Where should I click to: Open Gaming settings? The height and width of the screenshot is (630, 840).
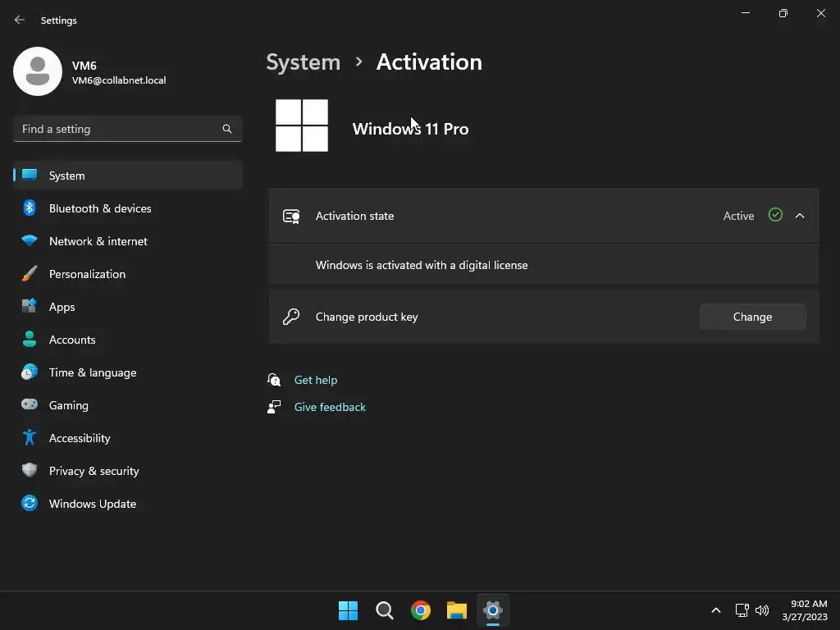[x=127, y=405]
